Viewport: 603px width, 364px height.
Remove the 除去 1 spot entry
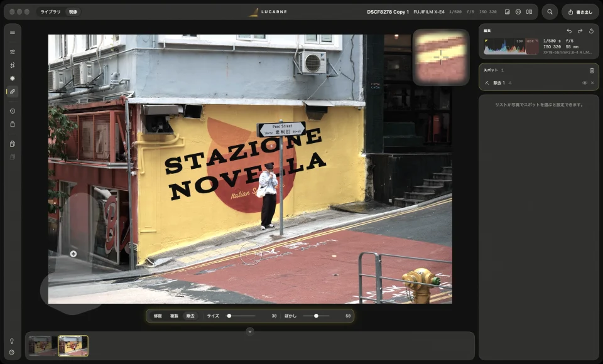pos(592,83)
